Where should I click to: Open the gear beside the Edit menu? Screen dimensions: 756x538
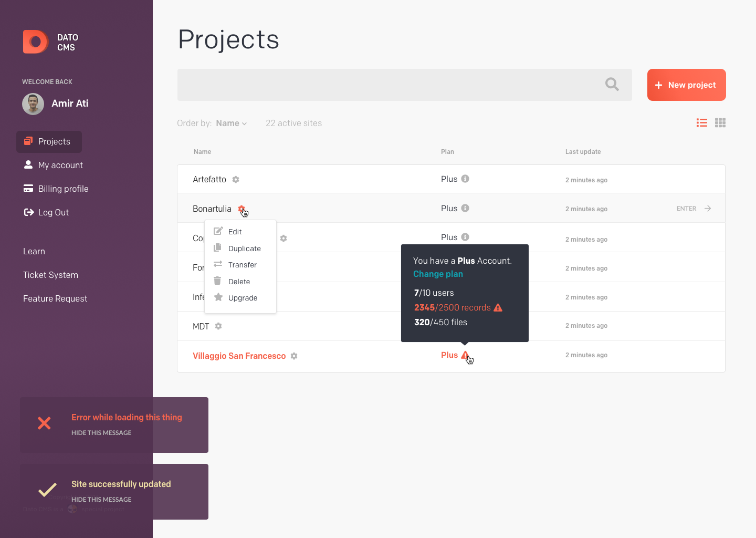pos(283,239)
